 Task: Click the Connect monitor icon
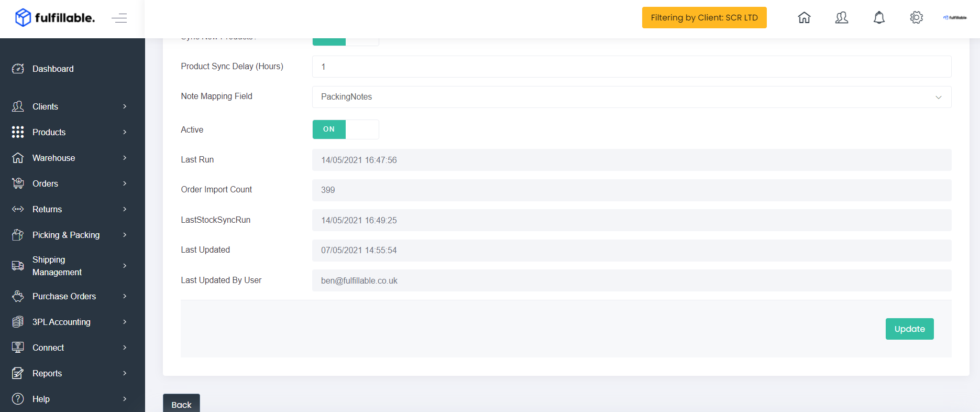[18, 348]
